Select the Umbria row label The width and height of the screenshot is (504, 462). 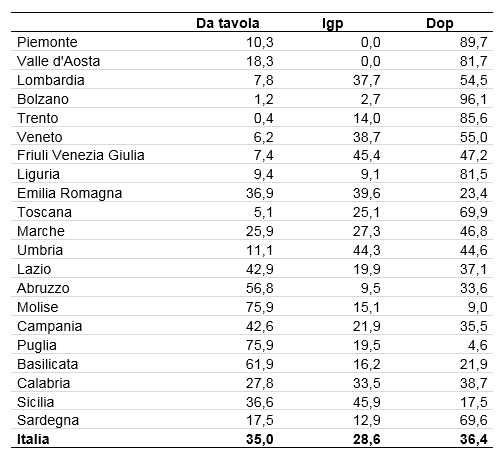pos(40,250)
